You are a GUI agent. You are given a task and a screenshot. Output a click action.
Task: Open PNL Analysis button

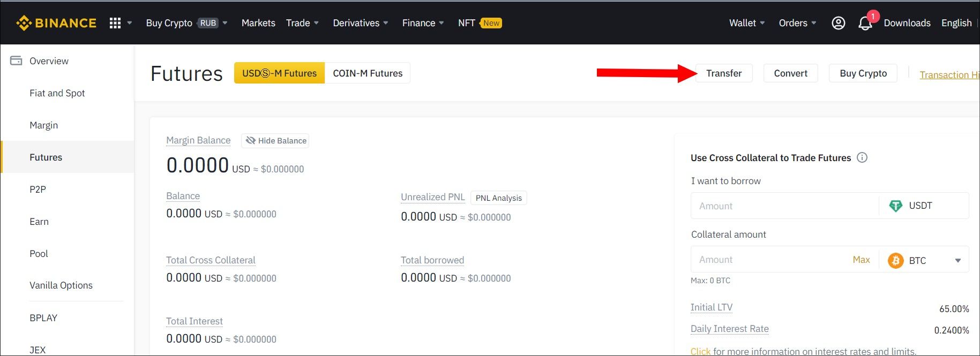(498, 198)
